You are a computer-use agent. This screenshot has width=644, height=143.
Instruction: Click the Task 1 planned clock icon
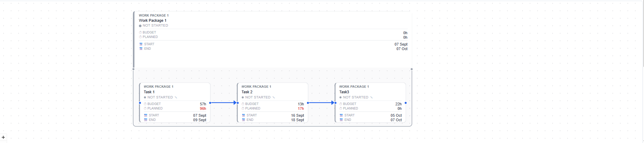[145, 108]
